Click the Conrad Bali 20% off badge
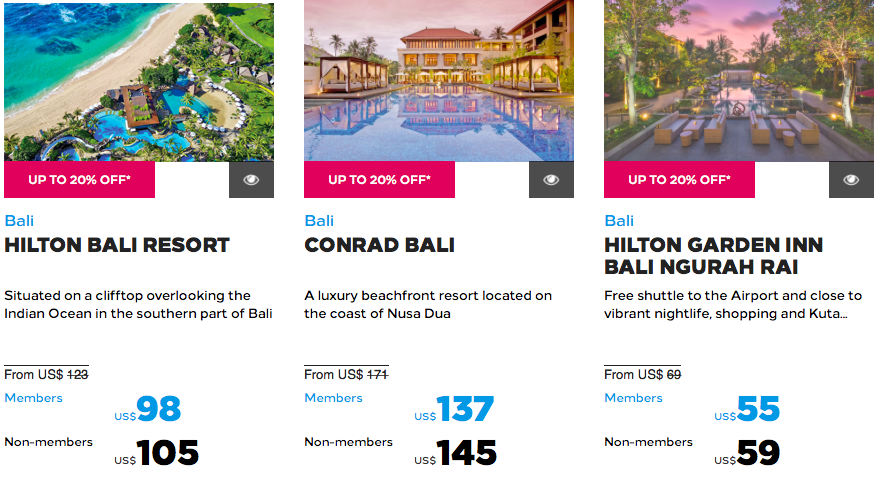The image size is (877, 486). coord(380,180)
